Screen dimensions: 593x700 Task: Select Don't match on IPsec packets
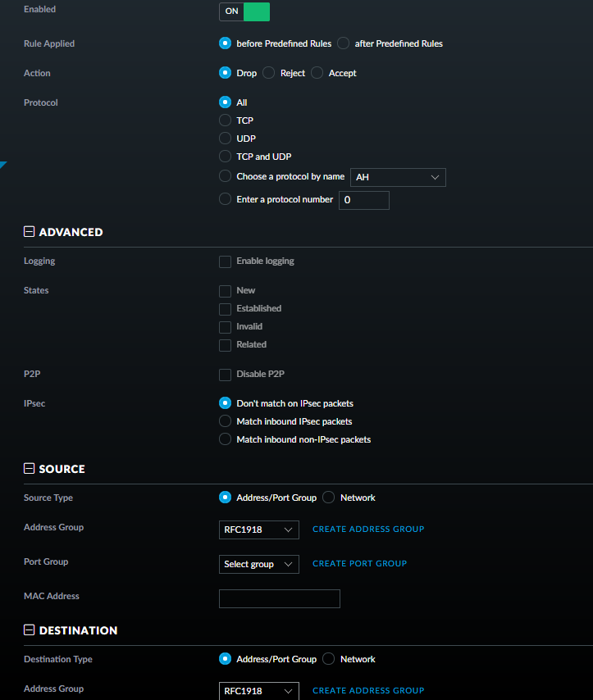(226, 403)
